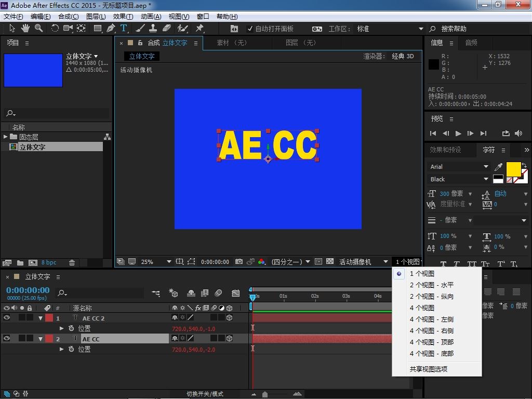Image resolution: width=532 pixels, height=399 pixels.
Task: Open the 效果(T) menu
Action: point(123,17)
